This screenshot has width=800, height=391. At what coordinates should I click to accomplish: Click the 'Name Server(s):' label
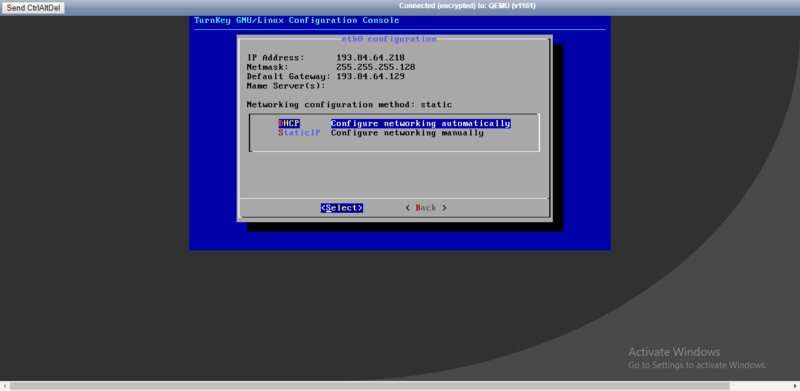pyautogui.click(x=286, y=86)
